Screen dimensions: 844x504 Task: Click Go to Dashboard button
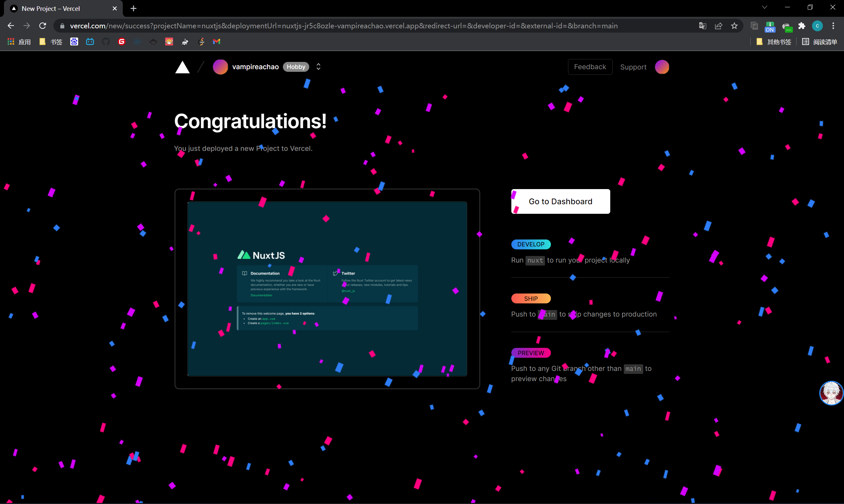pyautogui.click(x=560, y=201)
